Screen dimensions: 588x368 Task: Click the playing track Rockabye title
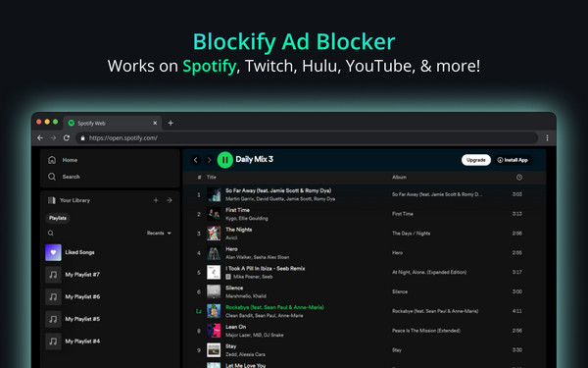[x=274, y=307]
